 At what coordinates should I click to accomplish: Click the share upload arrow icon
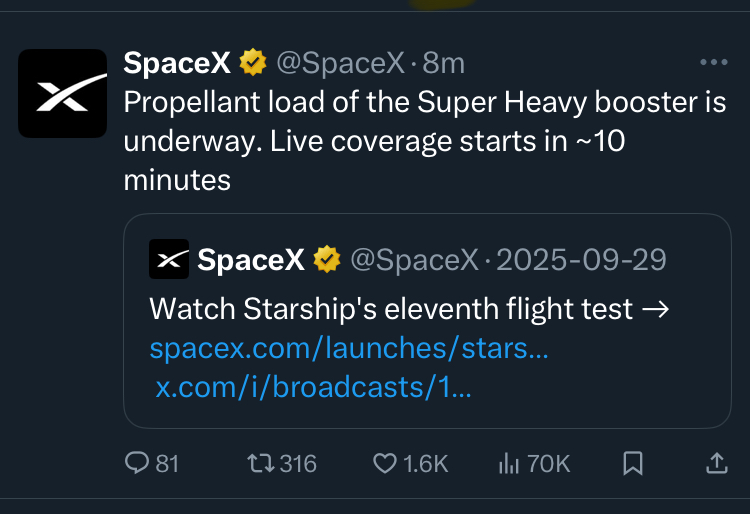click(x=716, y=463)
